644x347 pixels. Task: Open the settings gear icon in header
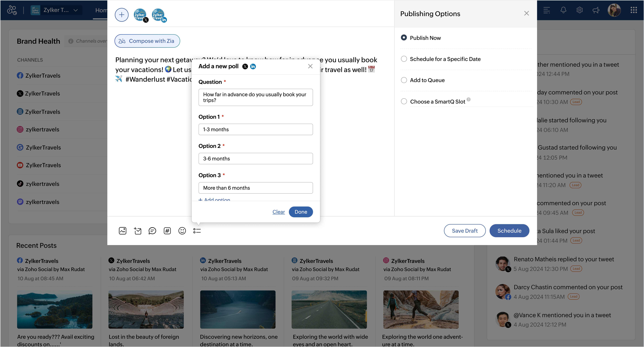pos(579,10)
